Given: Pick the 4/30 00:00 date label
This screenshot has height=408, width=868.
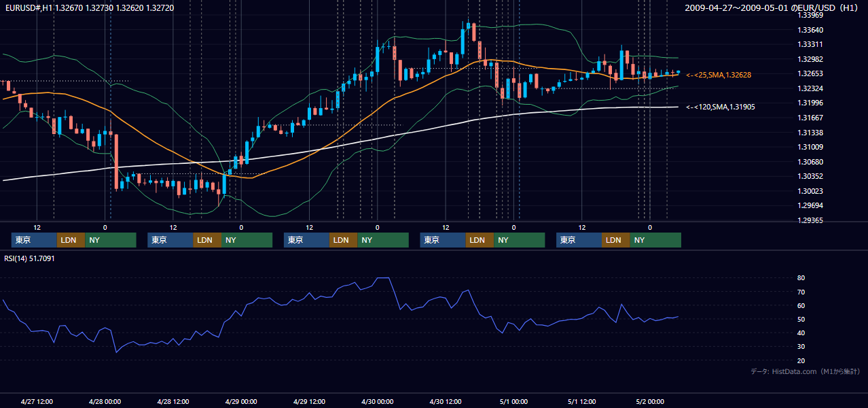Looking at the screenshot, I should tap(378, 402).
